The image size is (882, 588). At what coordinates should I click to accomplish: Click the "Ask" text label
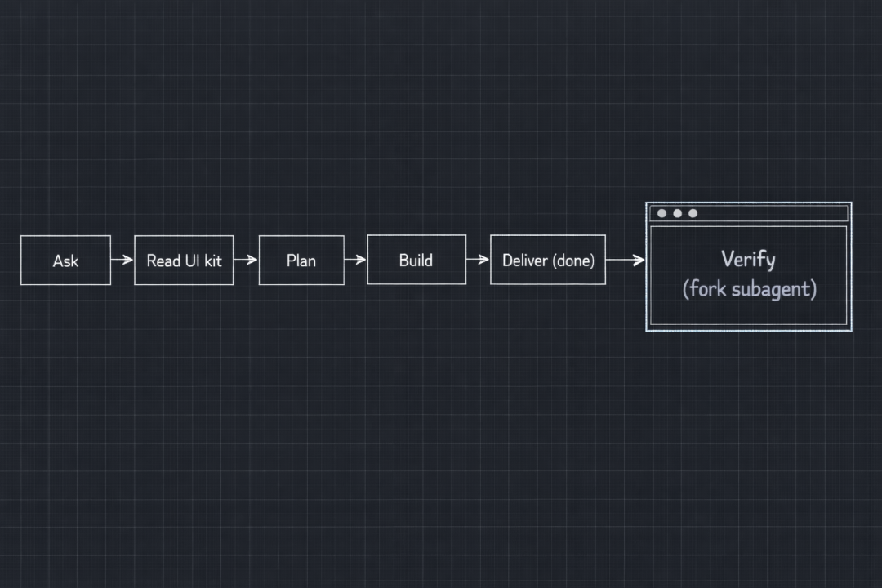pos(65,261)
